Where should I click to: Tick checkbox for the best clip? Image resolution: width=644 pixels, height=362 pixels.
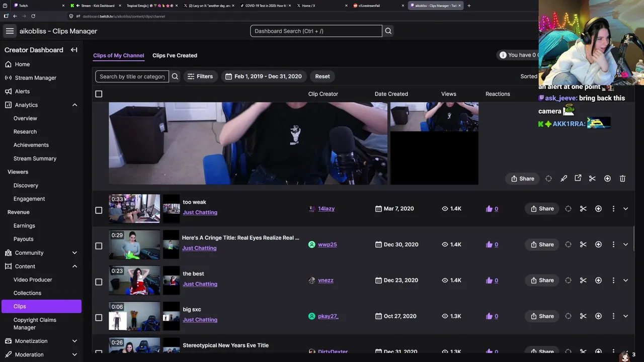click(x=99, y=282)
